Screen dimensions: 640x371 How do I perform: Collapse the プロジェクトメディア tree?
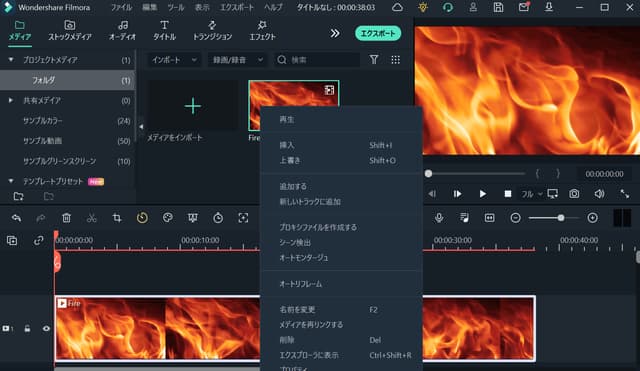click(x=11, y=60)
